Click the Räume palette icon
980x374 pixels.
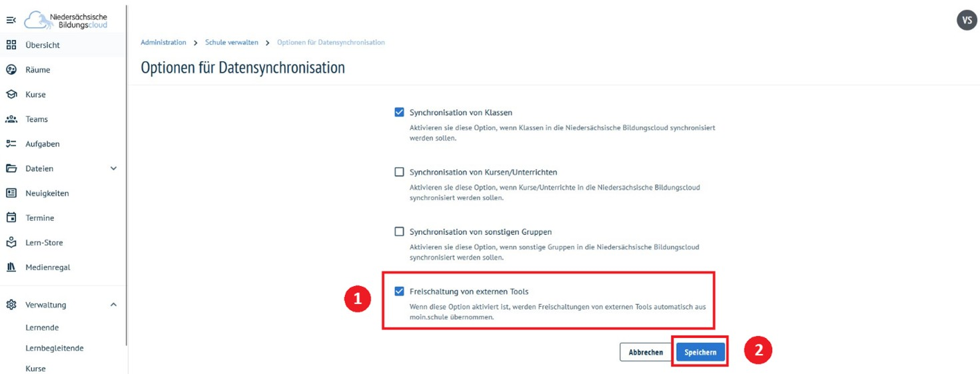point(11,70)
